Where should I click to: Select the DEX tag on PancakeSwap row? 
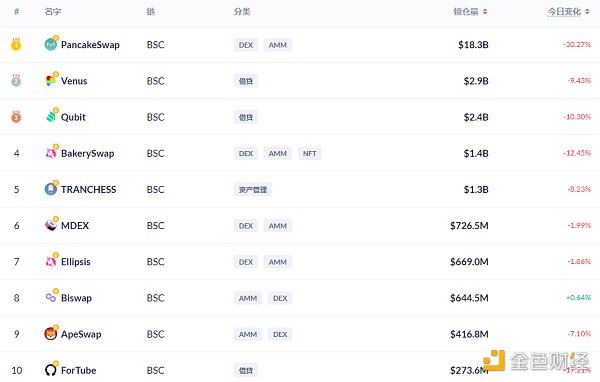246,45
